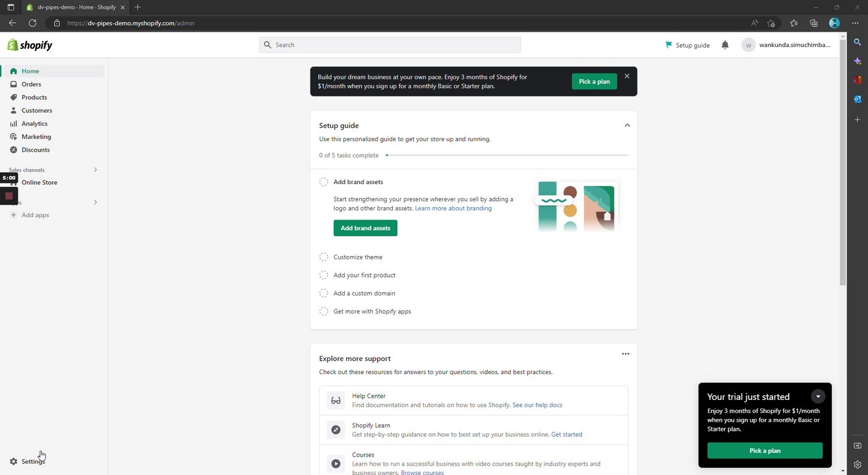Select Add your first product task

click(x=364, y=275)
